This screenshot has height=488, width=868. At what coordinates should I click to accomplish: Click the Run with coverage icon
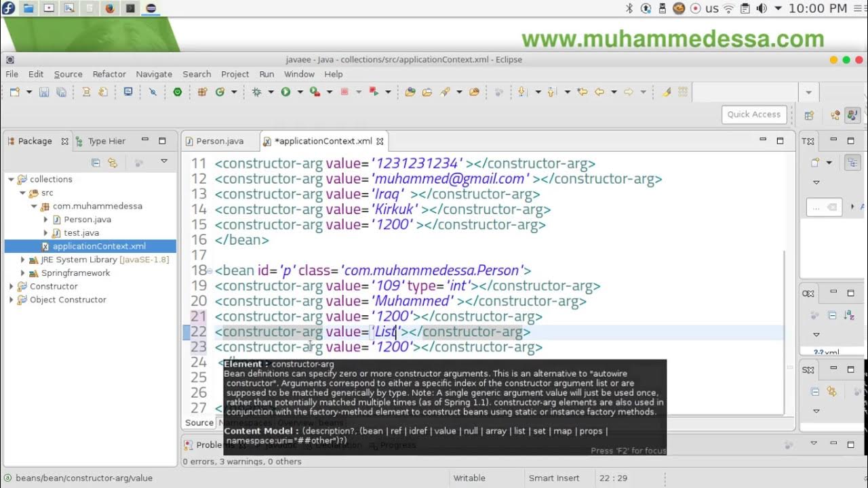pyautogui.click(x=315, y=92)
